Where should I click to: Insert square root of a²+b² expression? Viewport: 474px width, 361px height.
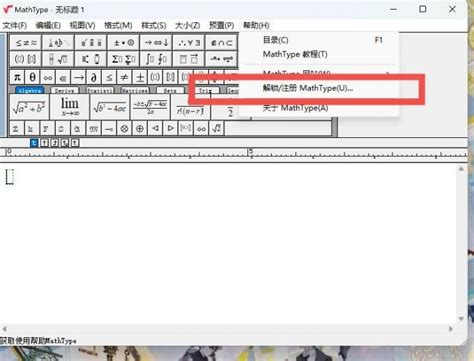click(29, 107)
